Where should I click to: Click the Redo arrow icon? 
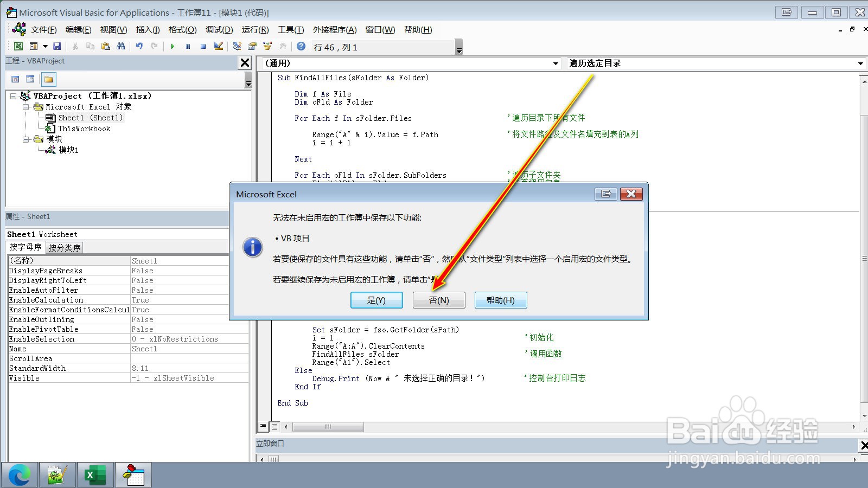pyautogui.click(x=155, y=47)
